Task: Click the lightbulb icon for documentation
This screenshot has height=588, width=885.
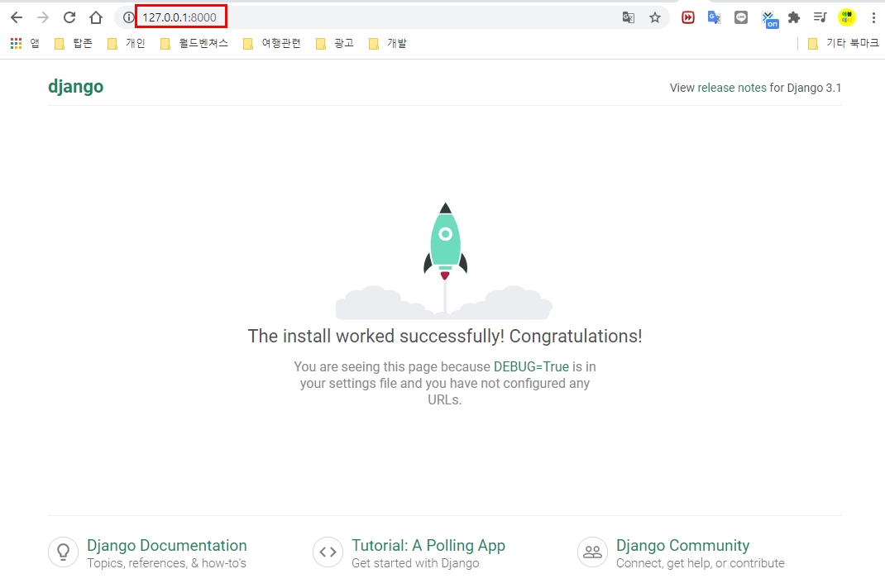Action: coord(63,552)
